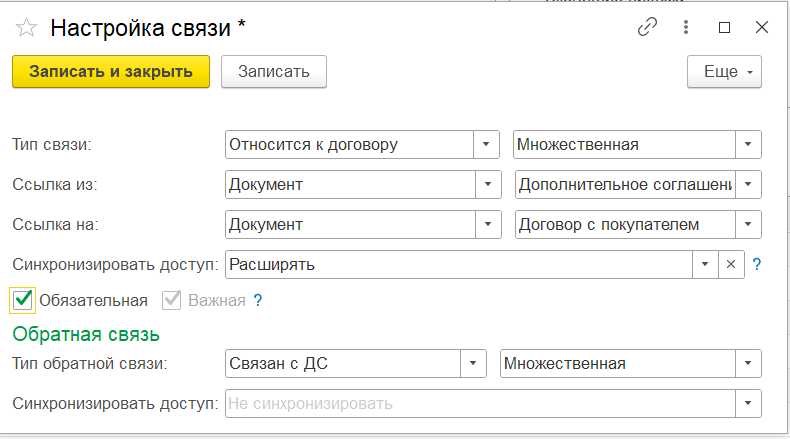Click the Расширять input field
Screen dimensions: 790x439
coord(457,264)
